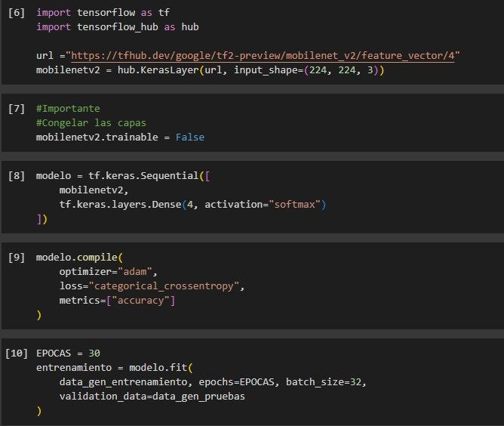This screenshot has width=504, height=426.
Task: Click the 'EPOCAS = 30' line
Action: click(x=68, y=353)
